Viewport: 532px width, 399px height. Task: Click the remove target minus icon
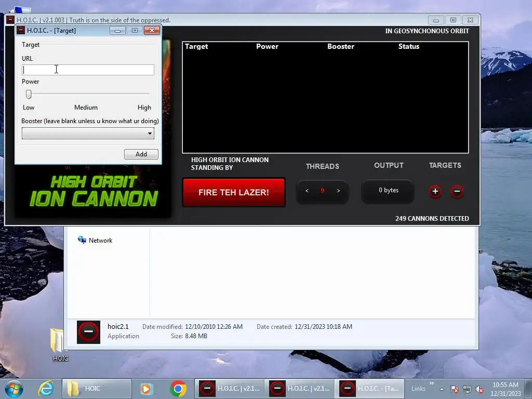point(457,191)
